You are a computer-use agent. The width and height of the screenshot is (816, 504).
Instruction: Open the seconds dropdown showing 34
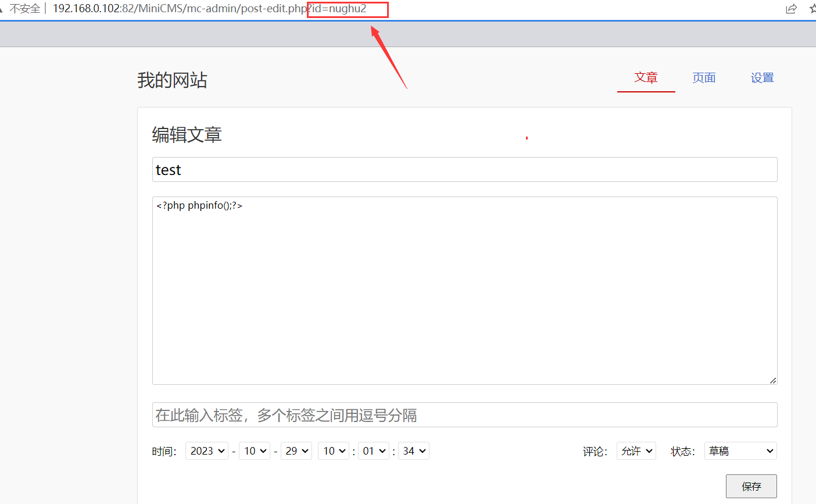(x=414, y=451)
